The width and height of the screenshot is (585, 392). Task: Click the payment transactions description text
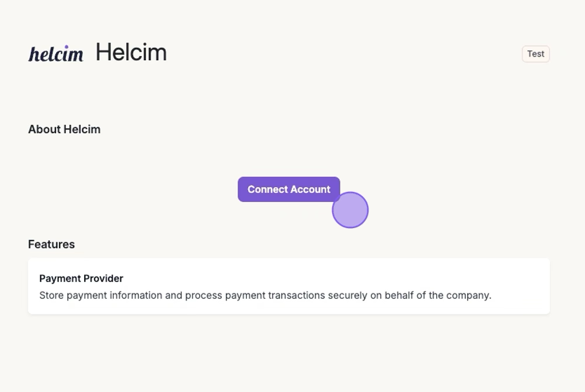(x=265, y=295)
